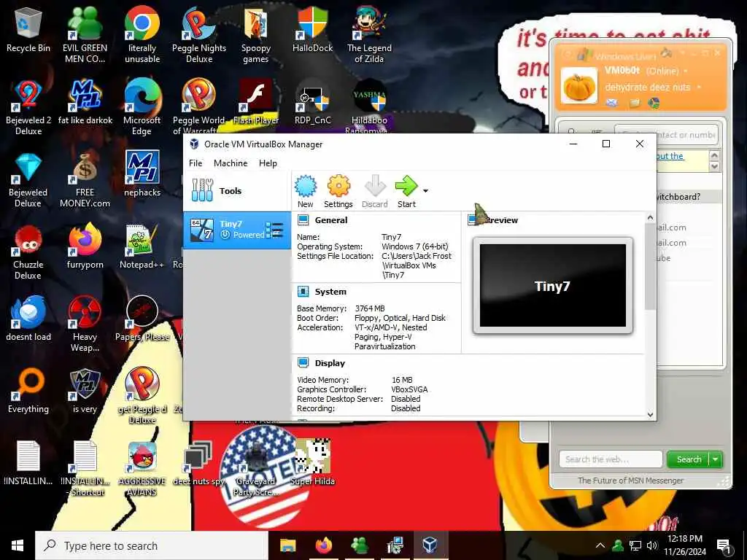Select the nephacks desktop icon

click(x=142, y=174)
